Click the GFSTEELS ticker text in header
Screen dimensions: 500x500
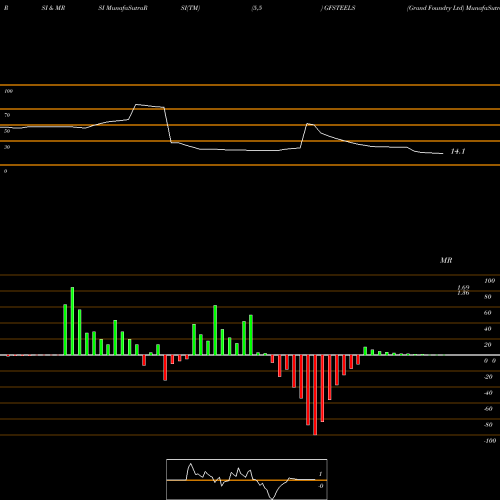coord(340,8)
